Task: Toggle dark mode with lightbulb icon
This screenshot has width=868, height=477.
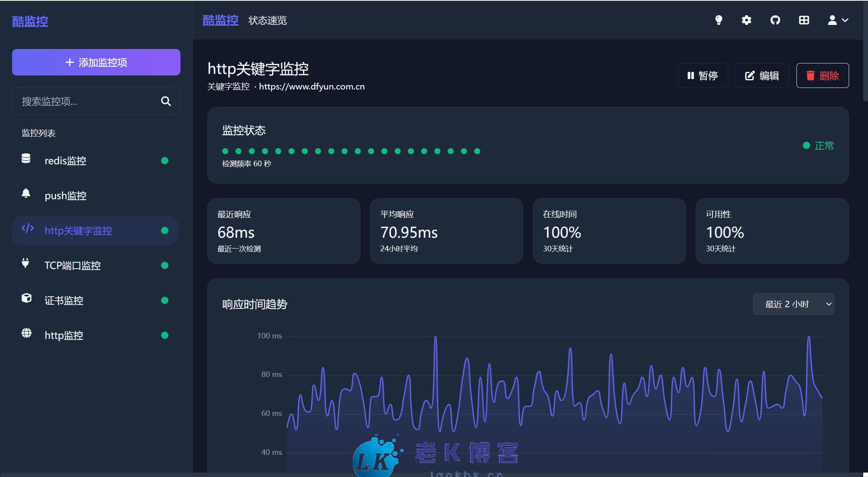Action: point(719,20)
